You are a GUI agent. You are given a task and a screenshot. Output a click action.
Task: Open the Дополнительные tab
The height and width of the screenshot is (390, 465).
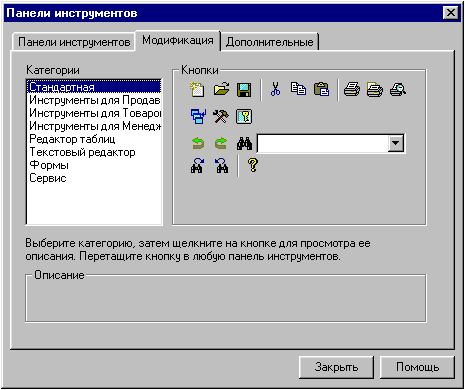coord(270,42)
